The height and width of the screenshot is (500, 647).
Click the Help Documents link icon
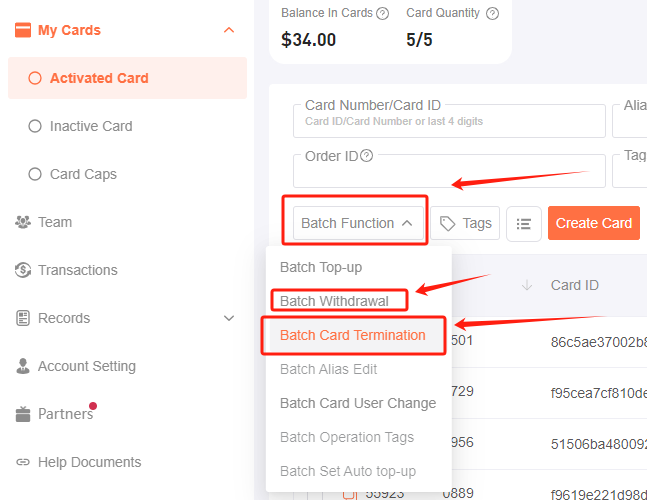pos(23,462)
